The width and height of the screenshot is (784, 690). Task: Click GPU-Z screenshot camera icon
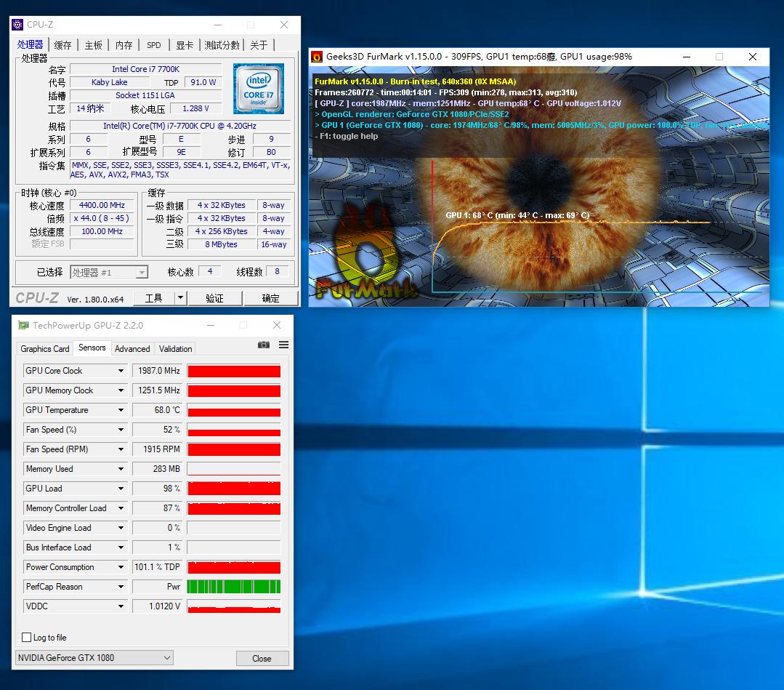[264, 345]
